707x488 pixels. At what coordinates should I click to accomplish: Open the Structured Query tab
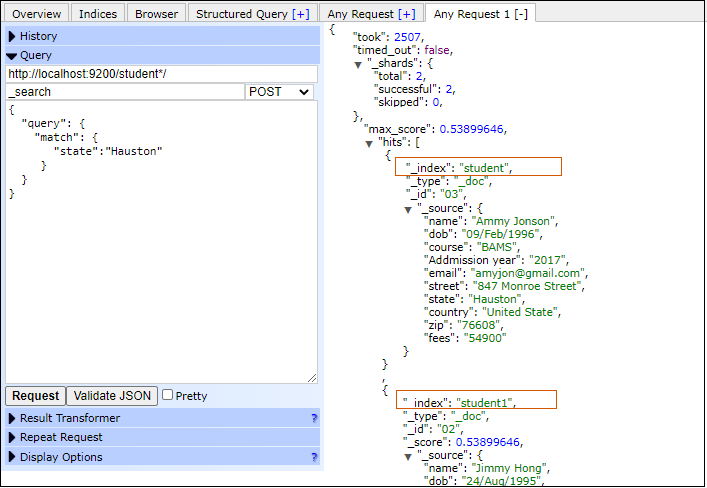(242, 14)
